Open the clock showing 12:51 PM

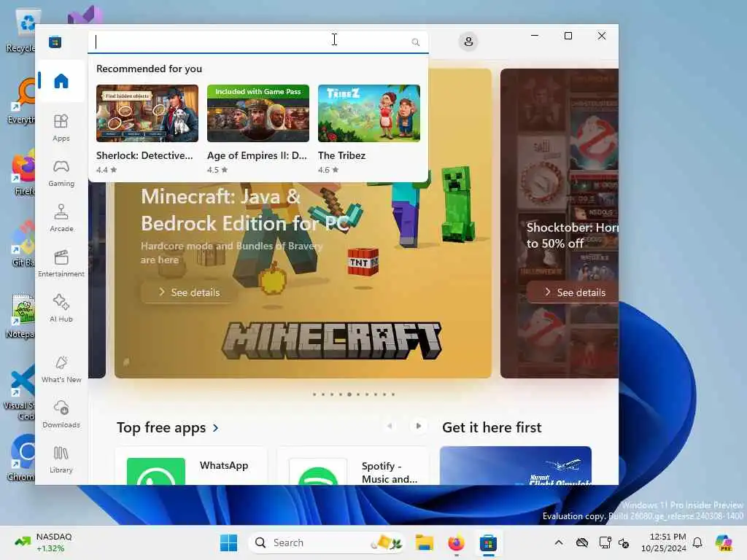click(663, 542)
